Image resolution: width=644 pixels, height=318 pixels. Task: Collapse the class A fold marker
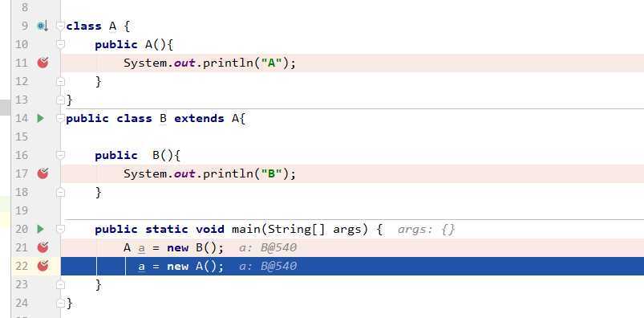60,26
